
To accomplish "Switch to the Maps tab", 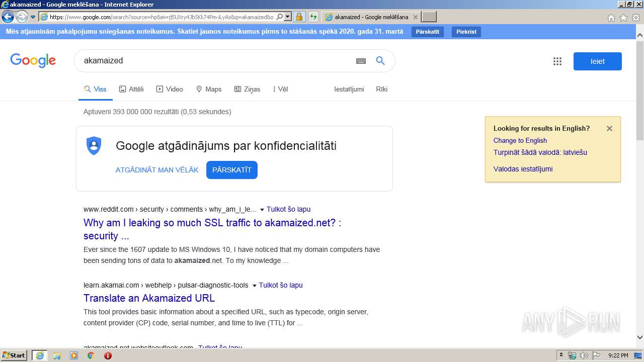I will pyautogui.click(x=209, y=89).
